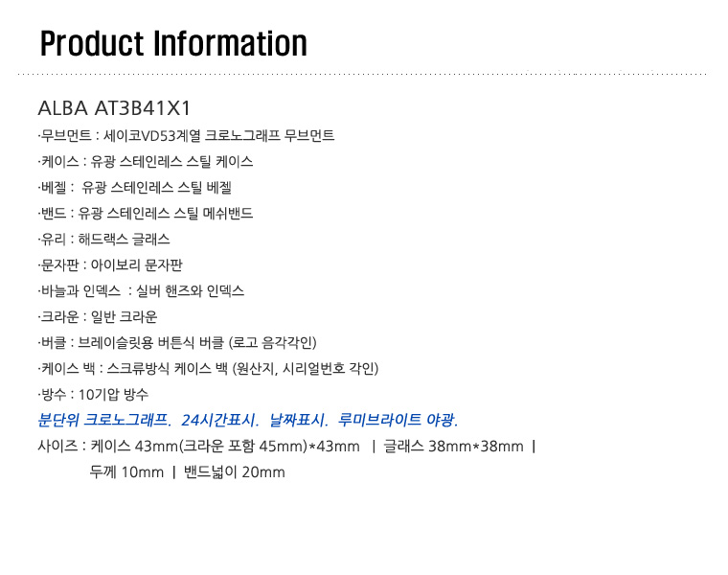The width and height of the screenshot is (728, 575).
Task: Click the 버클 buckle specification line
Action: click(x=177, y=343)
